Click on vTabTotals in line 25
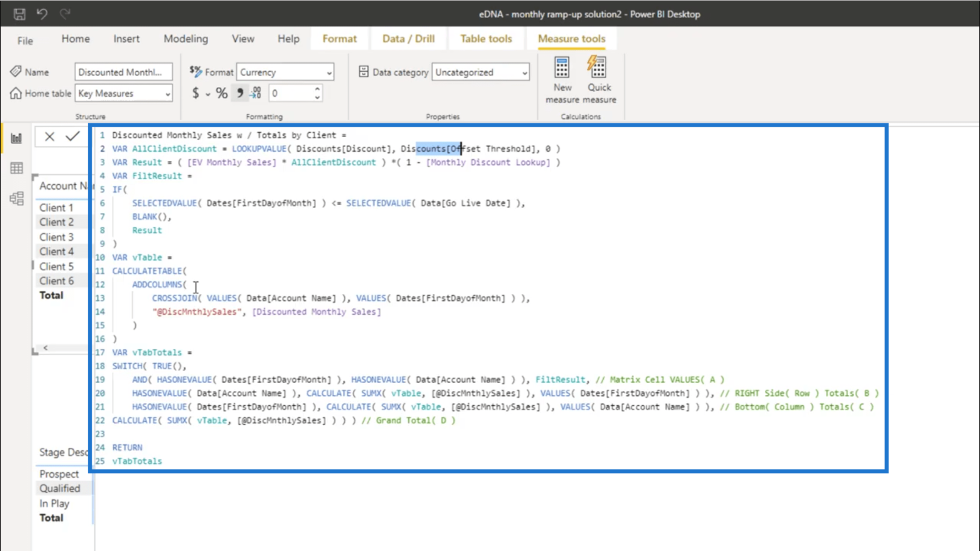 [137, 461]
